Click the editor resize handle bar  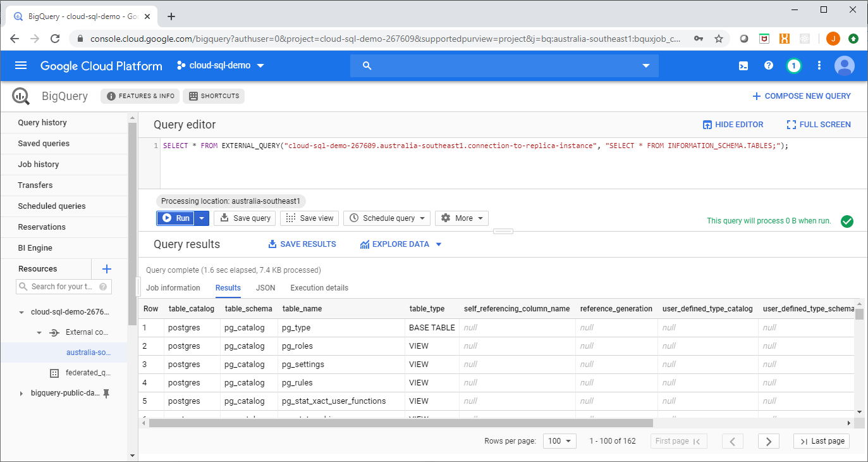click(x=503, y=231)
